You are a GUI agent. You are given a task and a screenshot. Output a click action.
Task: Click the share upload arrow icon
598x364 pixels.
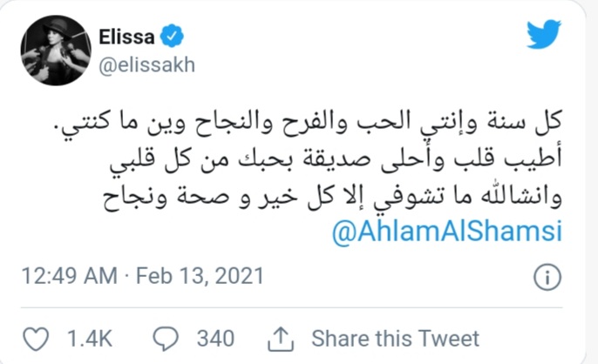coord(281,336)
